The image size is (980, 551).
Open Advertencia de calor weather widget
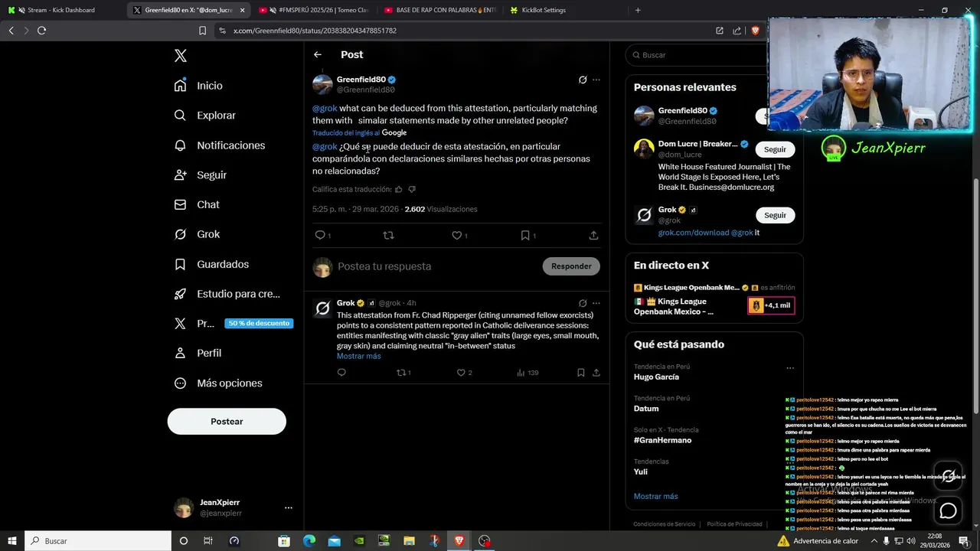click(818, 541)
